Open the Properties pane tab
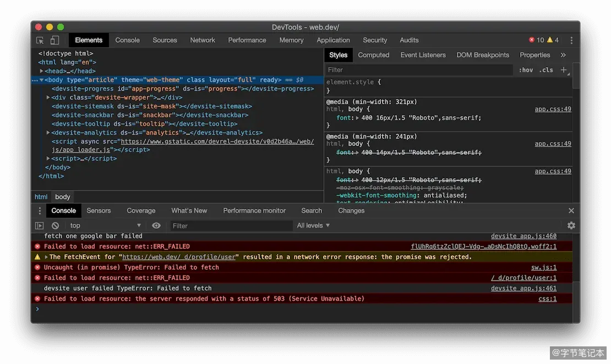Viewport: 611px width, 364px height. [534, 55]
